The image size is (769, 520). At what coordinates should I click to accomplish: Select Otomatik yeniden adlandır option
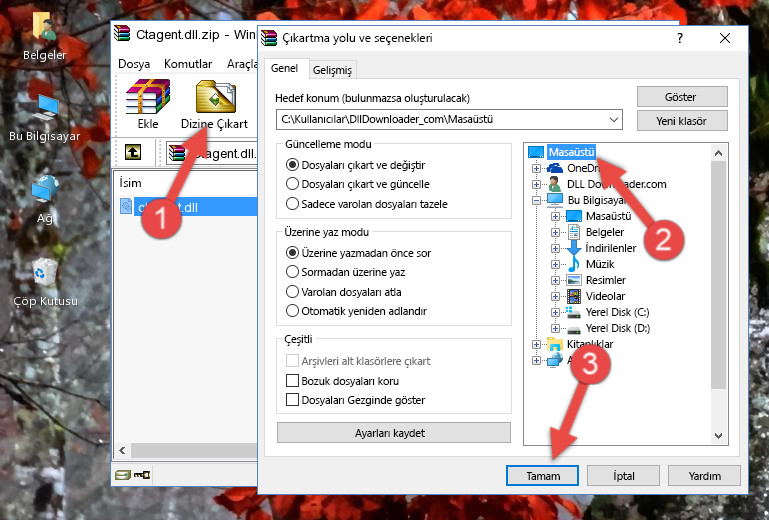[292, 311]
